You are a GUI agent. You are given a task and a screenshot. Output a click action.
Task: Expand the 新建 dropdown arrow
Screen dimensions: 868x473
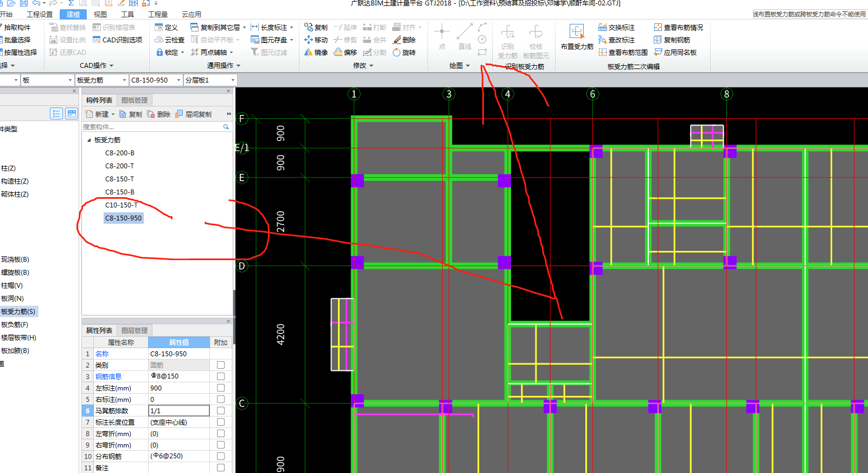(113, 114)
